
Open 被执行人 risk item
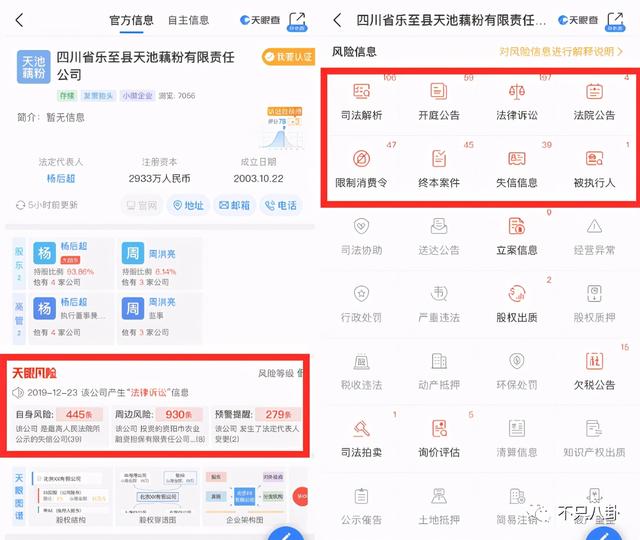click(594, 169)
